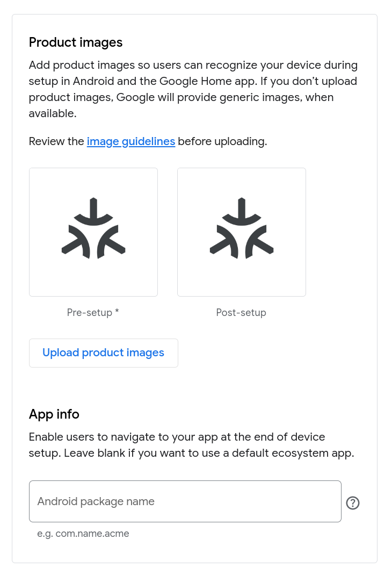Click the required asterisk next to Pre-setup
Viewport: 392px width, 575px height.
(117, 312)
